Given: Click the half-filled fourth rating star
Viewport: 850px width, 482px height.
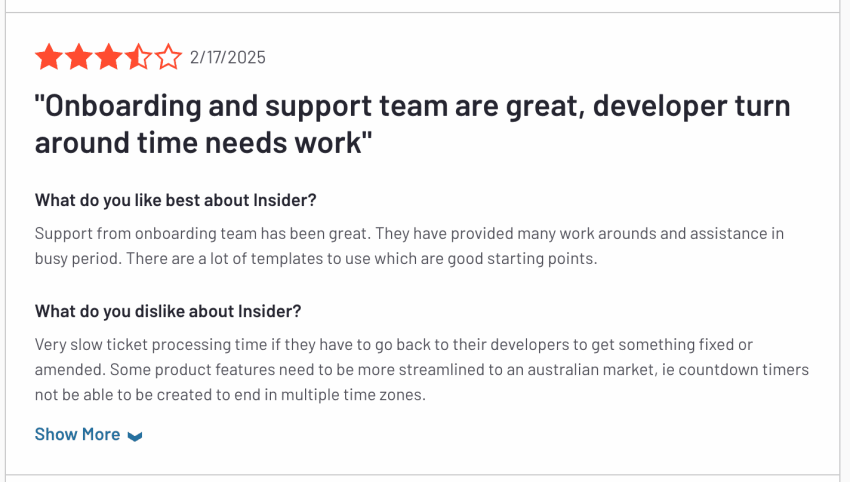Looking at the screenshot, I should (138, 57).
